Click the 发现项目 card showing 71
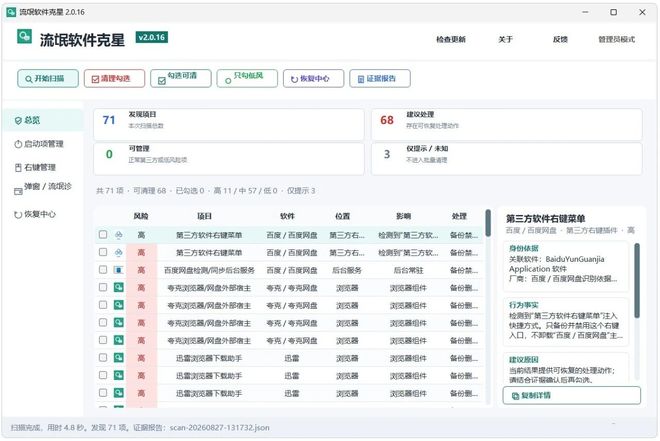This screenshot has height=441, width=660. click(229, 125)
